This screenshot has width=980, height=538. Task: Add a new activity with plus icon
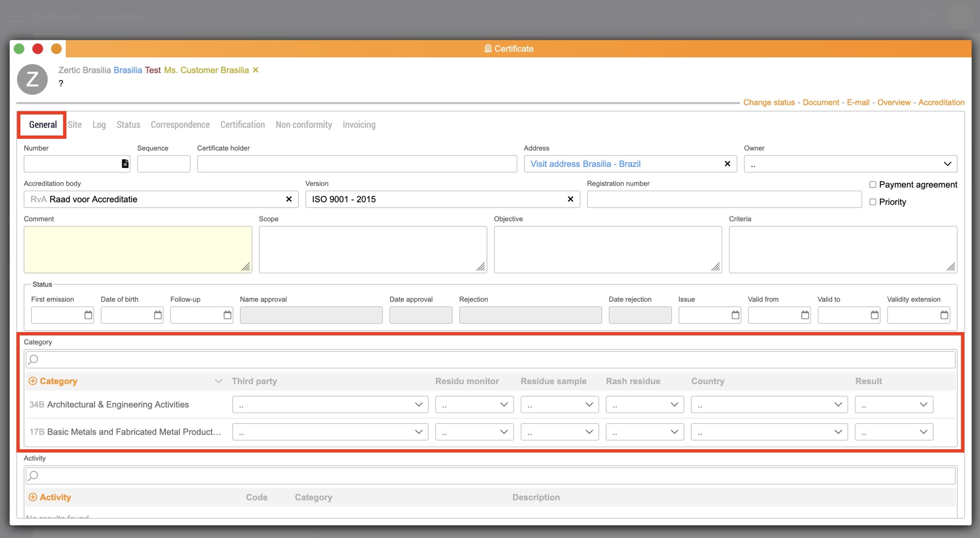click(x=33, y=497)
